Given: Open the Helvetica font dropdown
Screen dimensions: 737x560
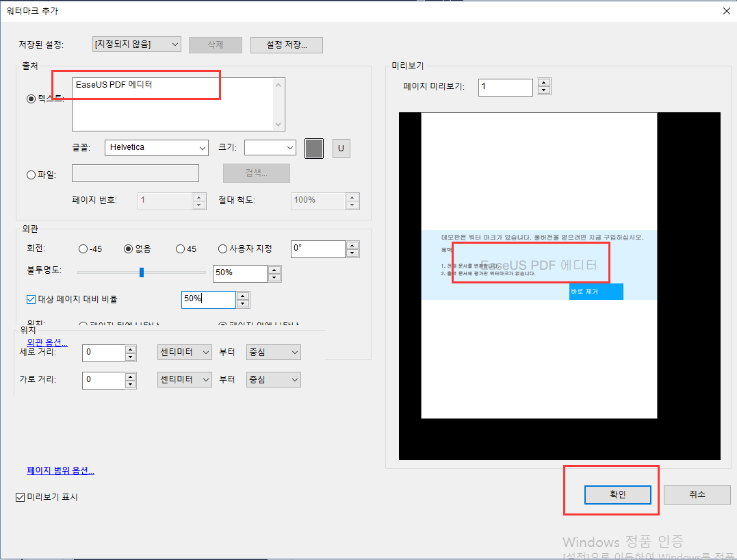Looking at the screenshot, I should 157,147.
